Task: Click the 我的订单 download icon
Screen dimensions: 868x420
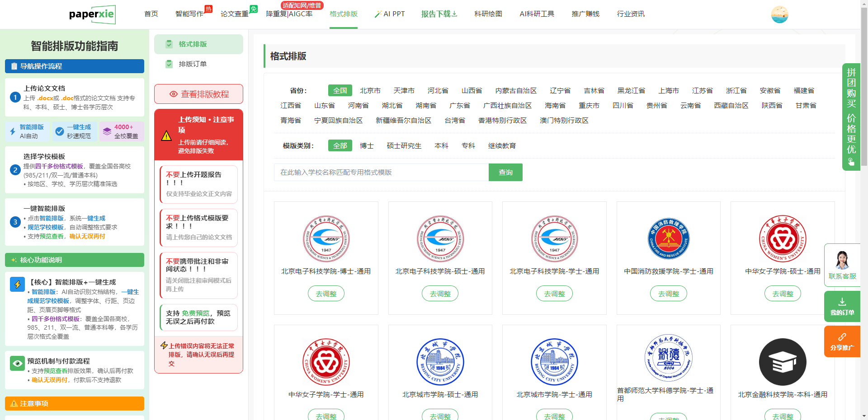Action: click(x=842, y=302)
